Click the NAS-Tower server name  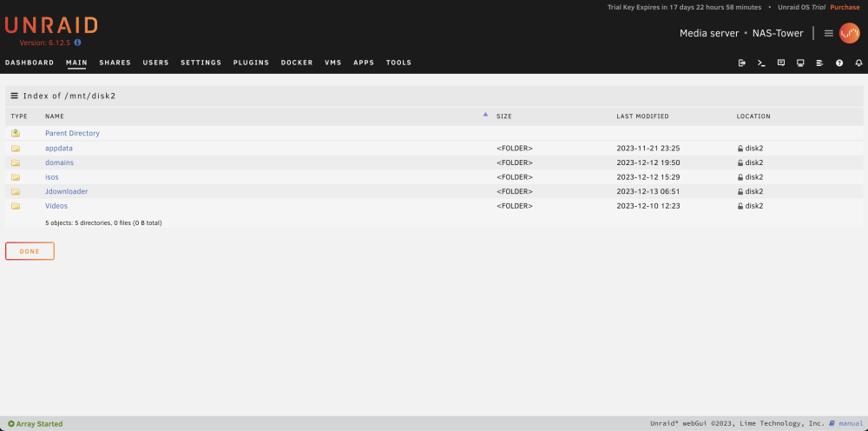[x=778, y=33]
